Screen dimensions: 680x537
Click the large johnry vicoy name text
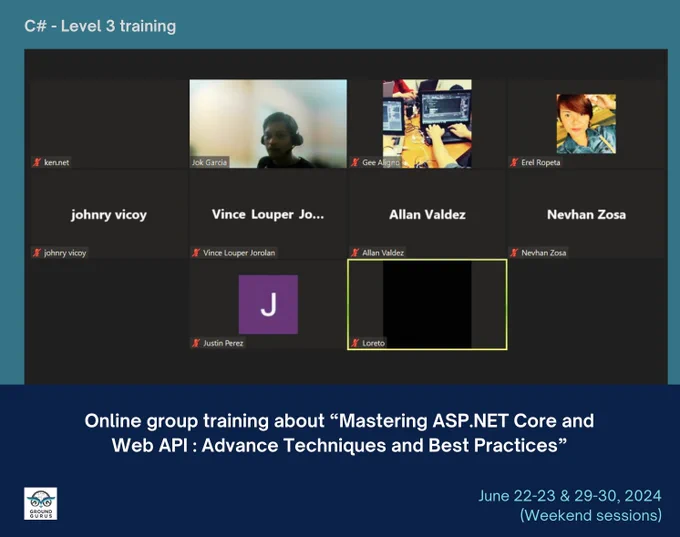109,215
